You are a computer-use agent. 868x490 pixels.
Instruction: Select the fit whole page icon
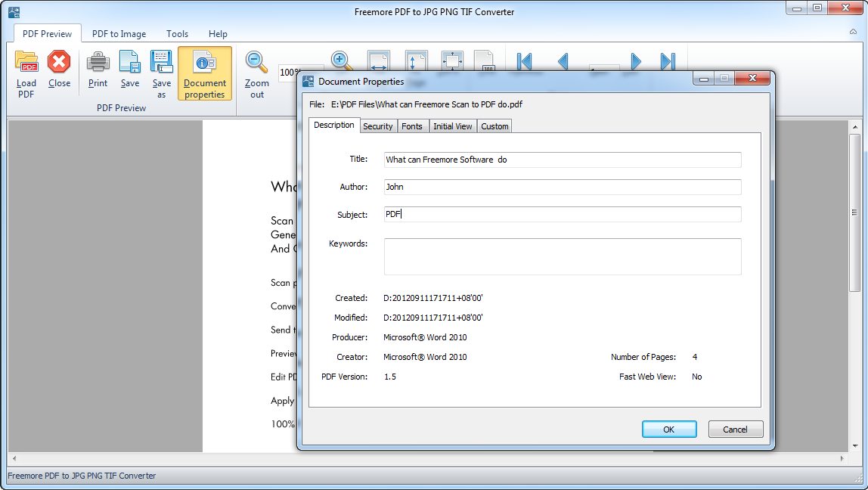pos(452,61)
